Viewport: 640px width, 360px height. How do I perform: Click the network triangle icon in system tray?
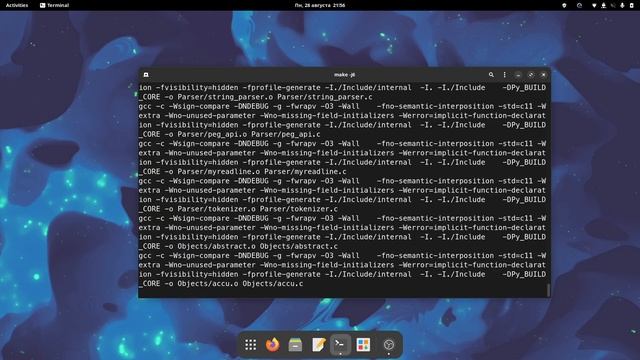[594, 5]
